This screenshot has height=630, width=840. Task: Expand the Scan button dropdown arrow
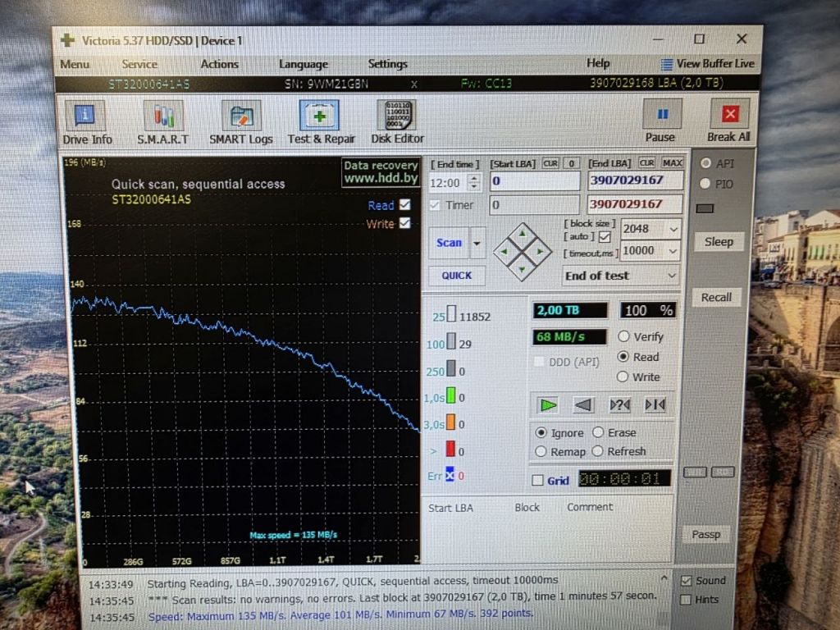click(477, 243)
